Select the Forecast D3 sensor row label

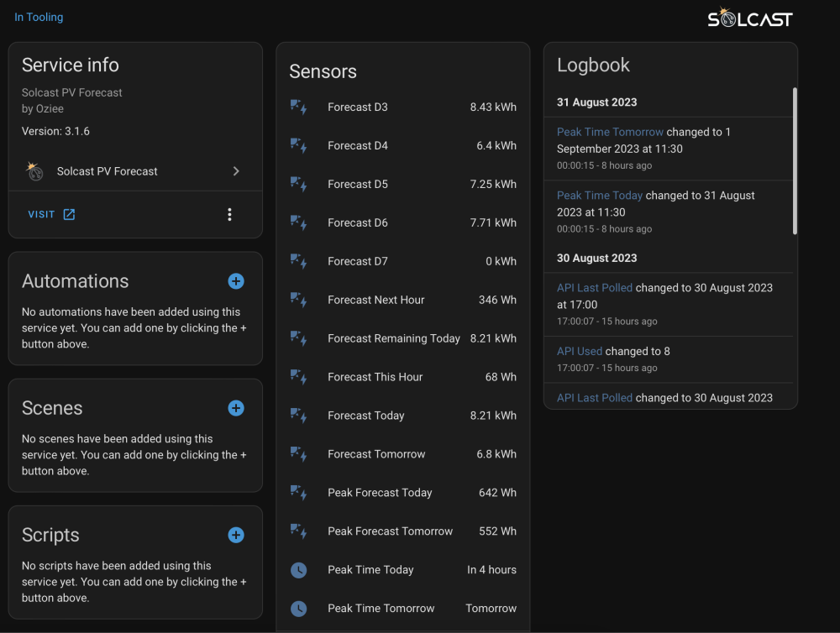[357, 107]
